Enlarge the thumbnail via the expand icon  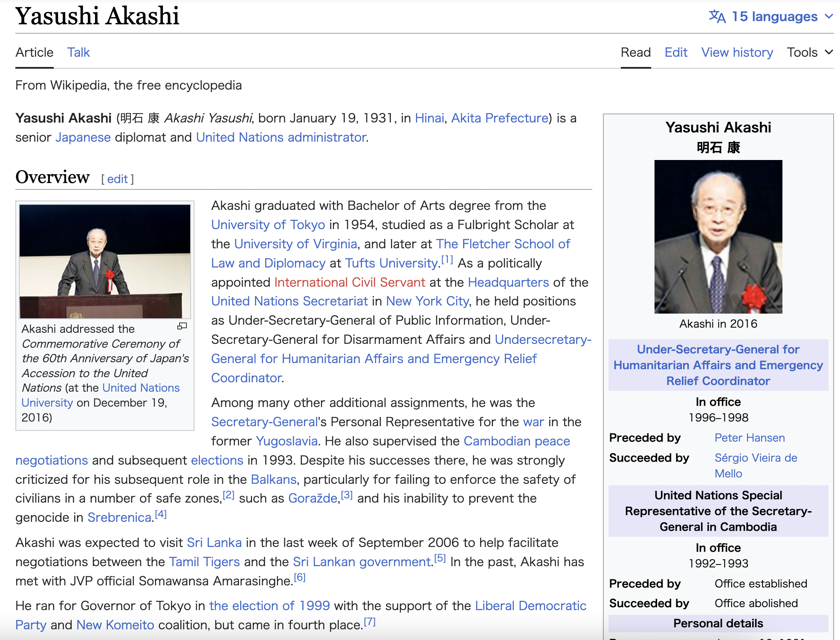(x=182, y=326)
